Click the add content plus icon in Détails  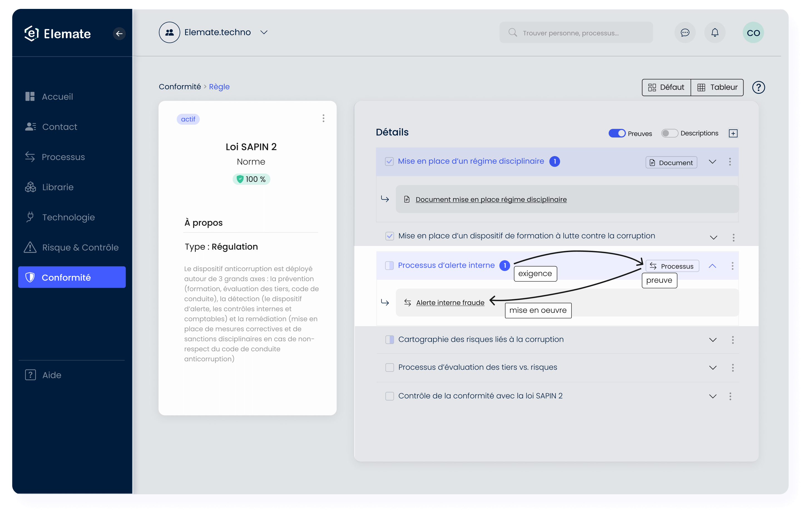coord(733,133)
